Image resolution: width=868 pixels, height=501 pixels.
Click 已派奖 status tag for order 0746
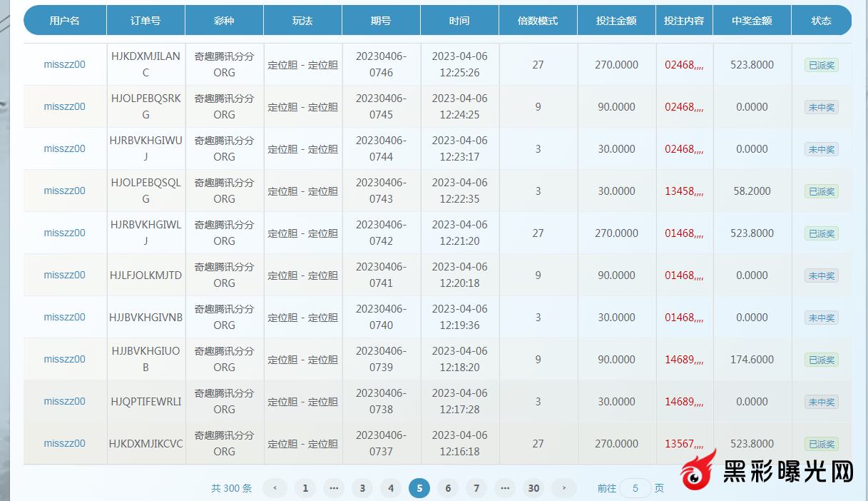point(821,65)
